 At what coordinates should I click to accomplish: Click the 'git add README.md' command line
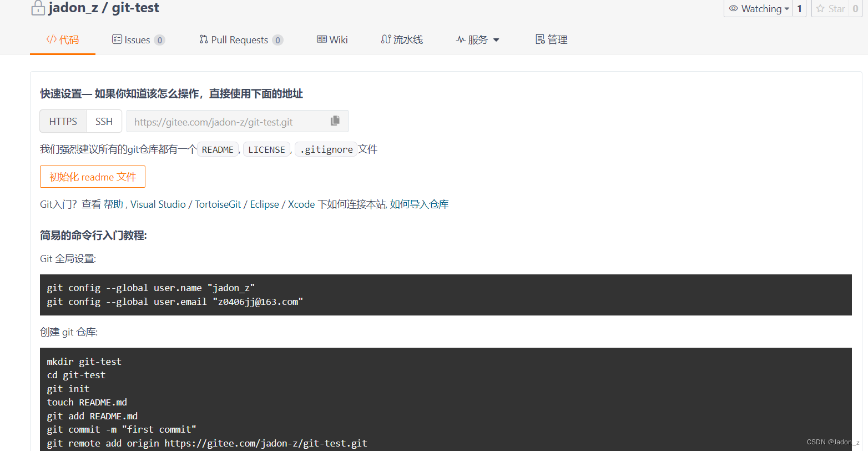pos(92,416)
